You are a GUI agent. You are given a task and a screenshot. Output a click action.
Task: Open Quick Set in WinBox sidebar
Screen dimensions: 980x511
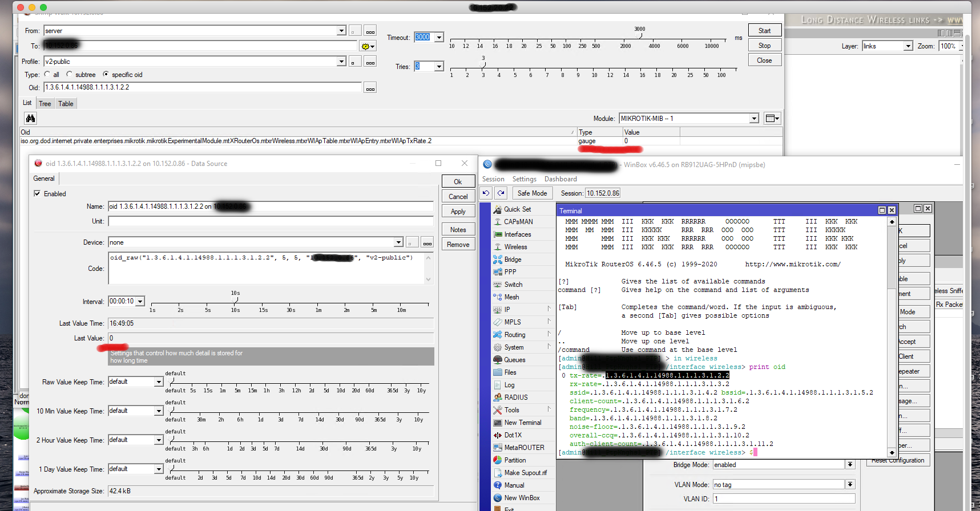click(x=517, y=209)
